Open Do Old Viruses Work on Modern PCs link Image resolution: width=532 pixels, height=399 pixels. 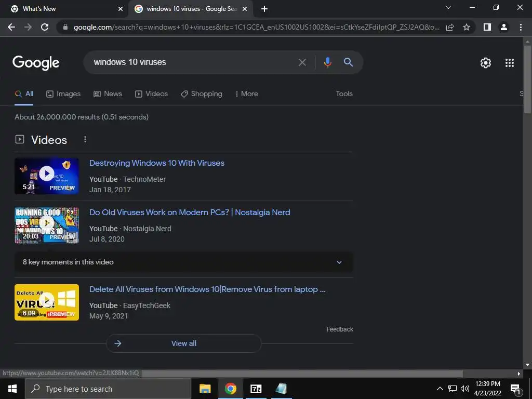190,212
